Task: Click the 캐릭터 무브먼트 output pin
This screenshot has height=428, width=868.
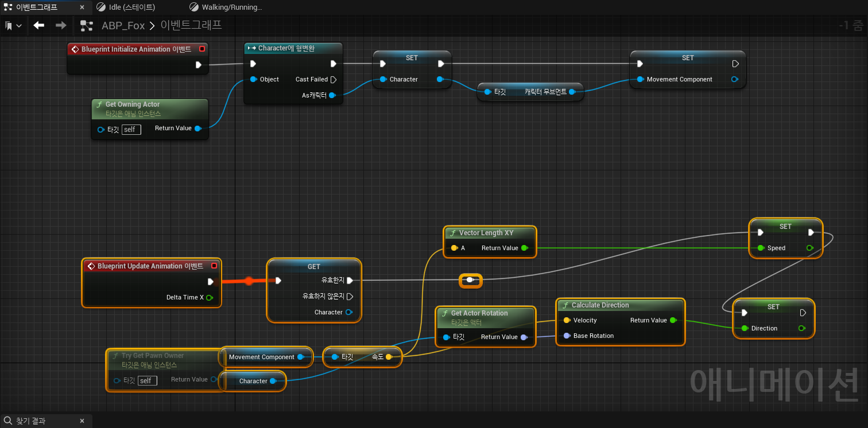Action: tap(572, 92)
